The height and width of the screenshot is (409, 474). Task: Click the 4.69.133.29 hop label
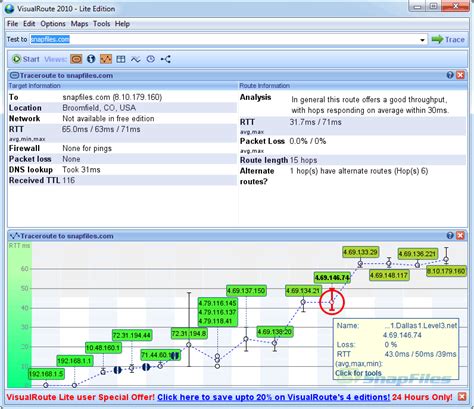point(360,252)
